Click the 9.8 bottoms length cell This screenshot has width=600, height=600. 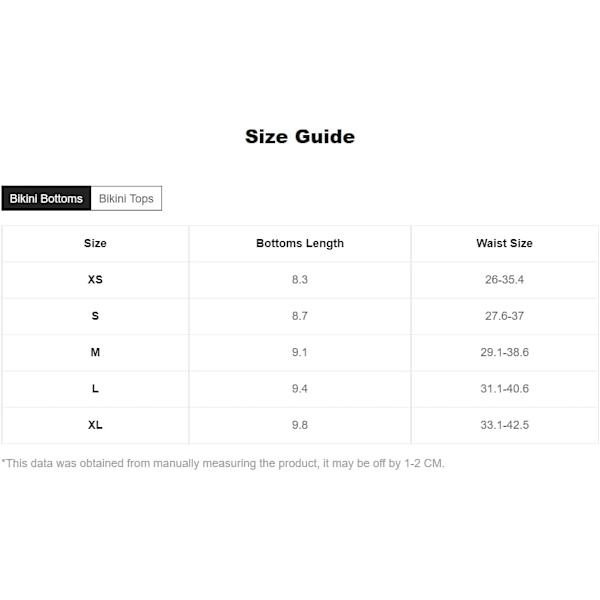click(x=300, y=425)
